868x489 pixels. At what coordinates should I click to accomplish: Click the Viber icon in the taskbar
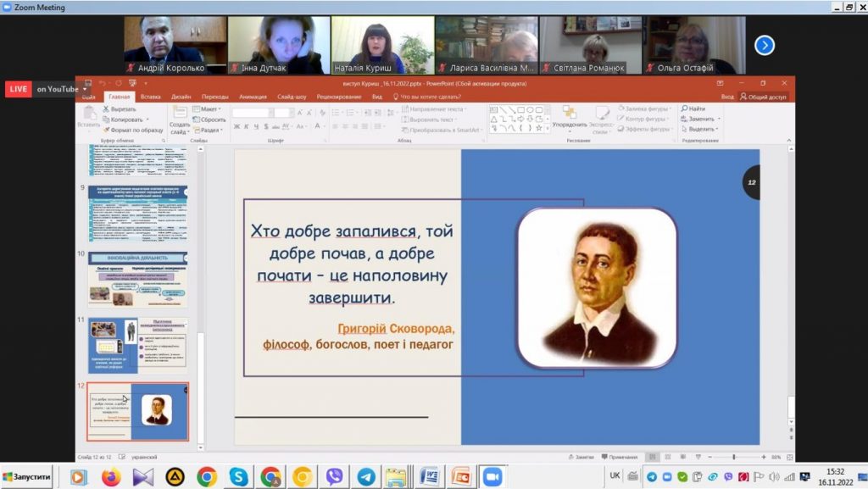click(334, 477)
